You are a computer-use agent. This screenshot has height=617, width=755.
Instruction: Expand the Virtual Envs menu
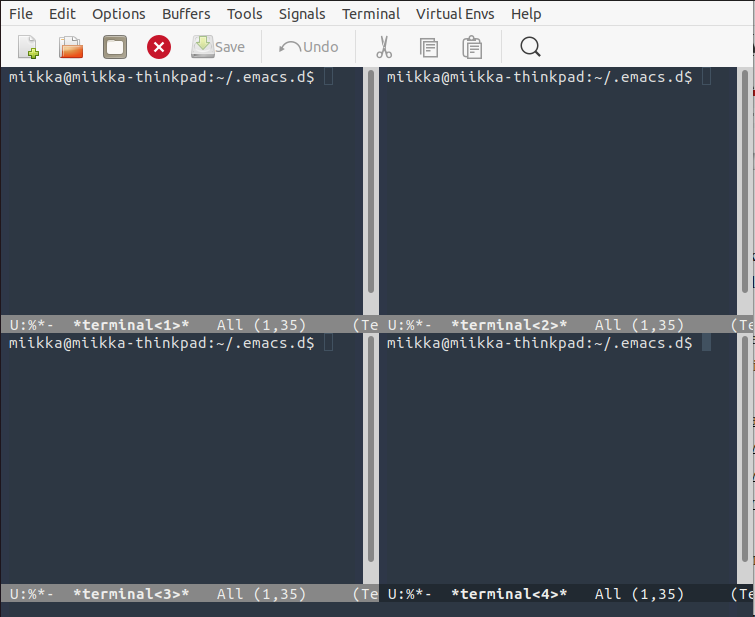coord(455,14)
